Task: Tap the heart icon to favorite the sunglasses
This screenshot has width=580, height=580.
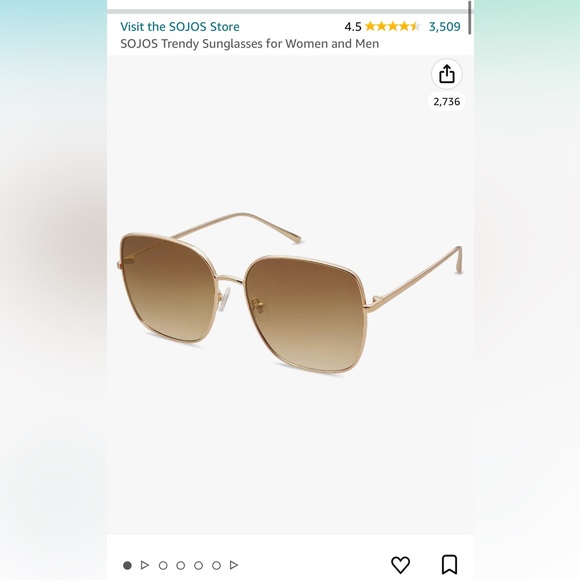Action: 400,565
